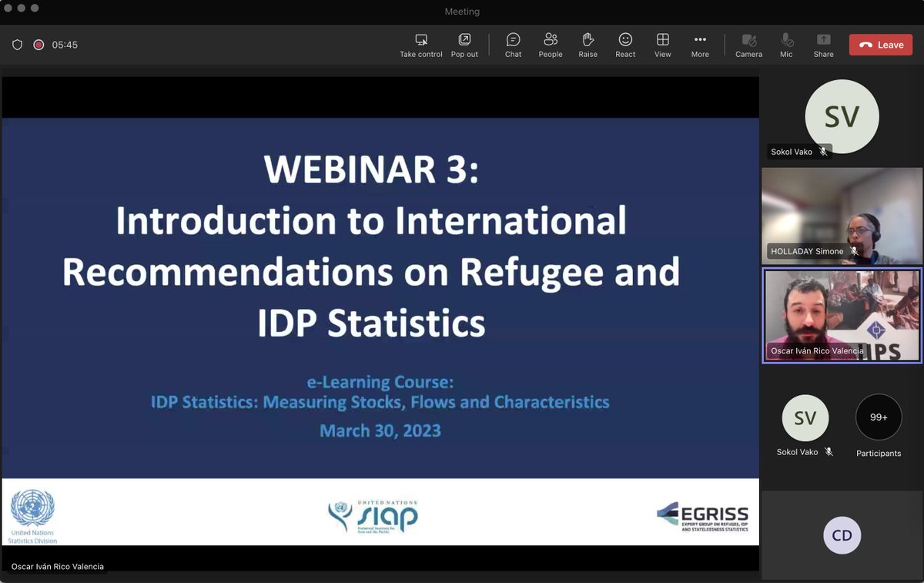Click the mic icon by HOLLADAY Simone
Screen dimensions: 924x583
(854, 251)
